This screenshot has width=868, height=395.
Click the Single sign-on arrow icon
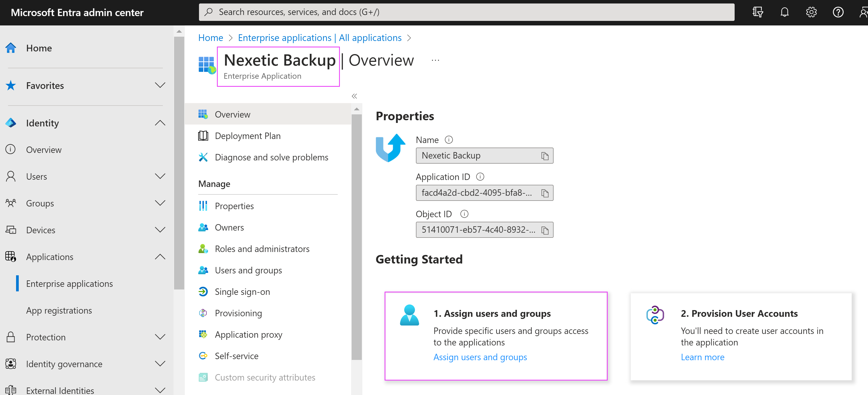[x=203, y=292]
